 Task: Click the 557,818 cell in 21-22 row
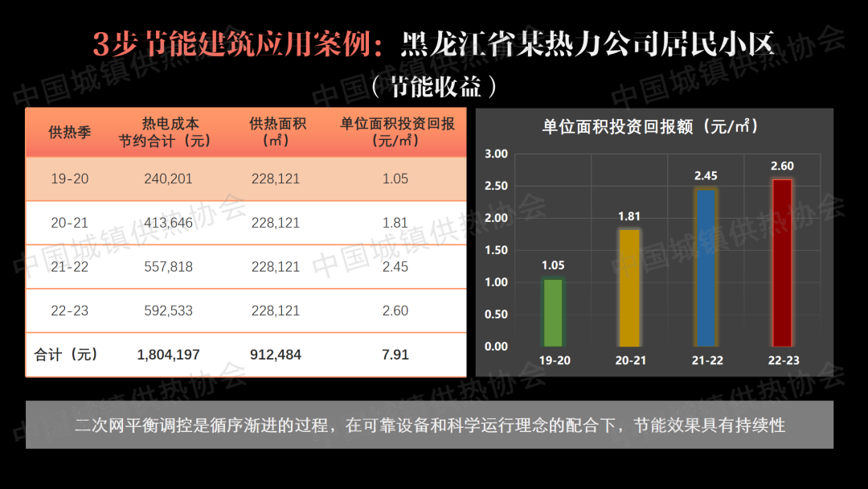click(169, 267)
